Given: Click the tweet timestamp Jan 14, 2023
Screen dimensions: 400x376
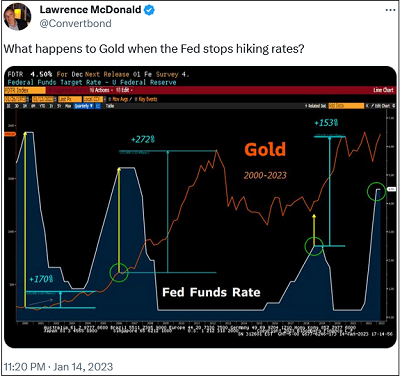Looking at the screenshot, I should click(83, 367).
